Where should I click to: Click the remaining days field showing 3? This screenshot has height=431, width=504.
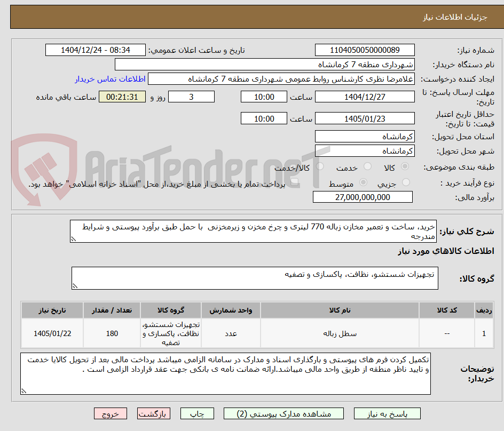(x=191, y=97)
